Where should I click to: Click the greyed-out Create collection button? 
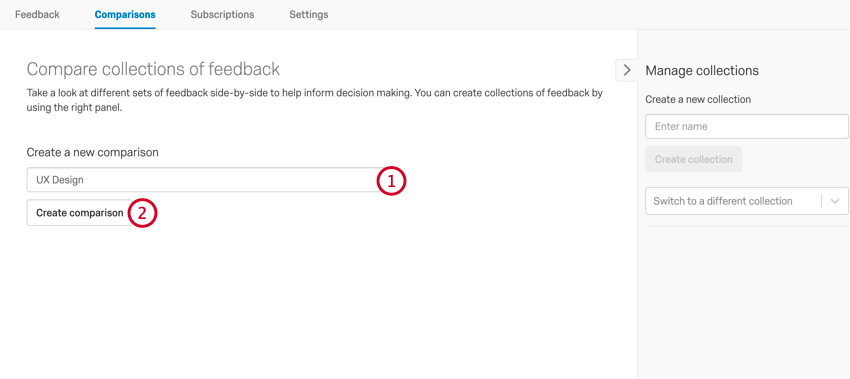pyautogui.click(x=693, y=159)
